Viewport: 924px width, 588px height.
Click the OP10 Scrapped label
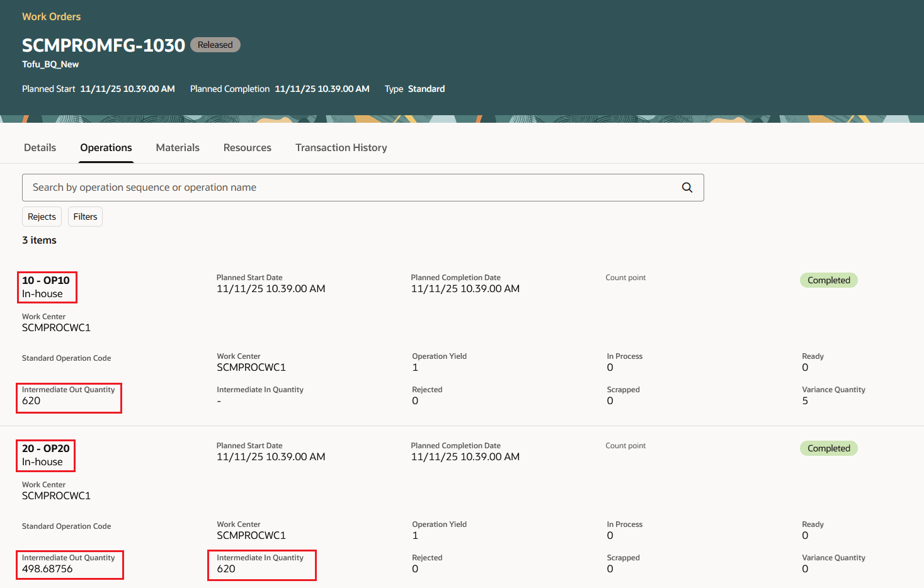[624, 390]
